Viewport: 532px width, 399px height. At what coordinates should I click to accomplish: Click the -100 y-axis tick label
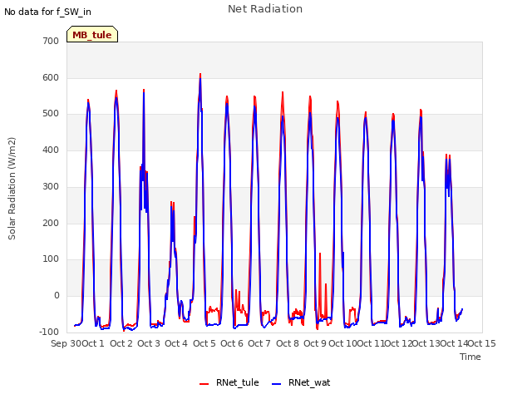[49, 332]
